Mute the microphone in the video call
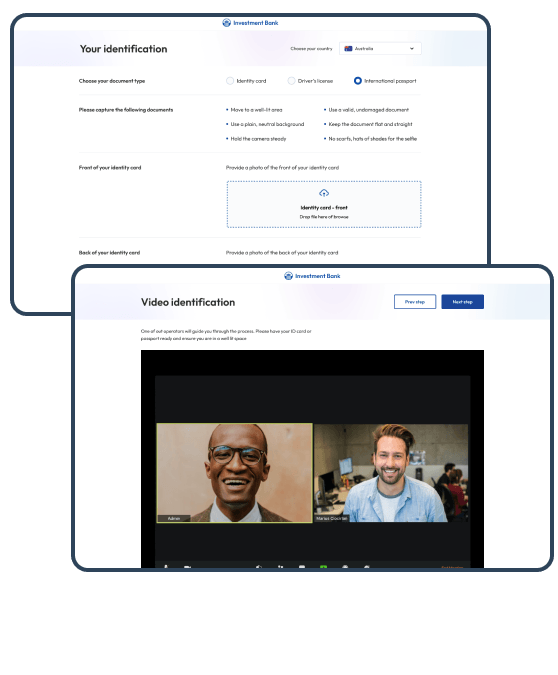 pos(166,566)
